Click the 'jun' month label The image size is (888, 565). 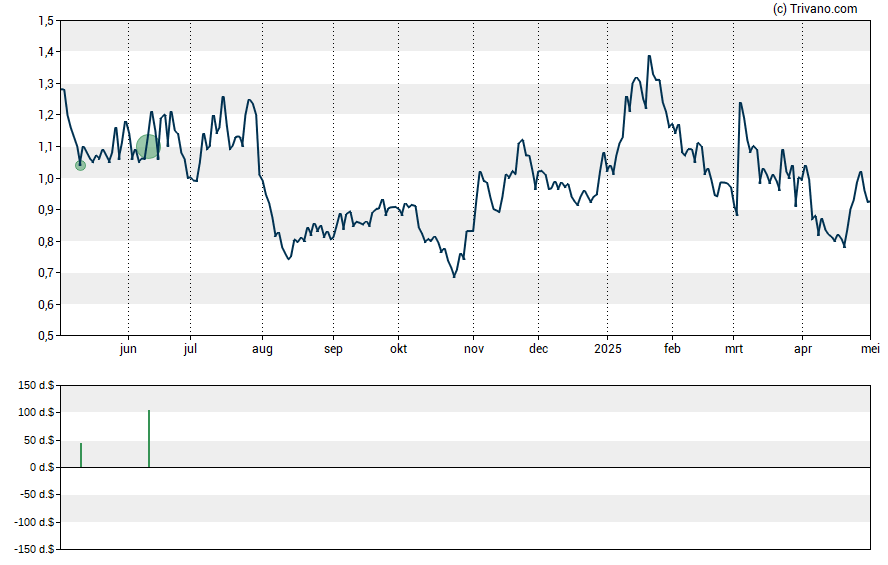(128, 349)
